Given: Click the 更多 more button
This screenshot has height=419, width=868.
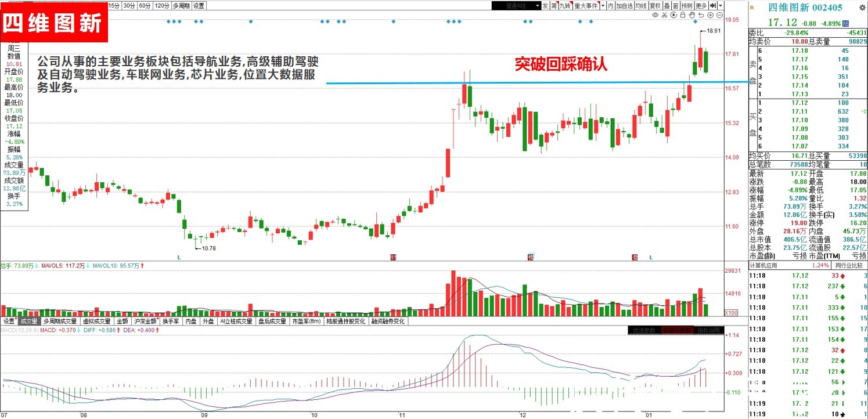Looking at the screenshot, I should tap(702, 6).
